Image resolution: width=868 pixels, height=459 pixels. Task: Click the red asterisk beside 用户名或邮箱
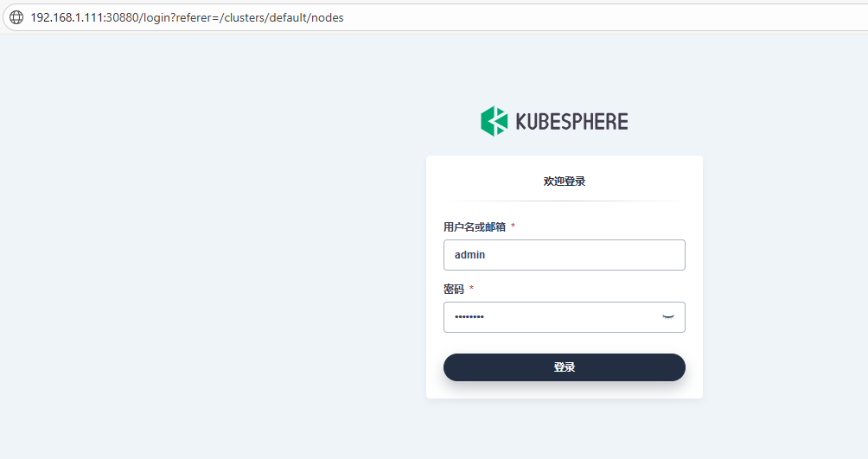point(514,226)
